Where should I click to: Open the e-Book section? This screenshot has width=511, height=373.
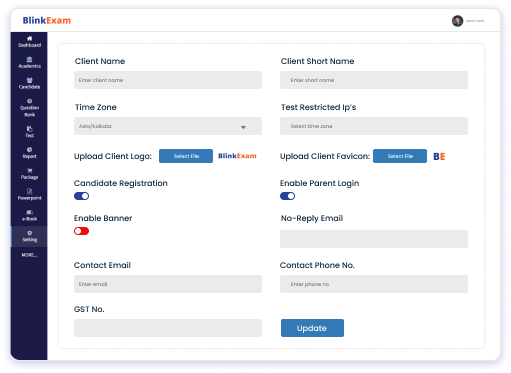[x=29, y=215]
